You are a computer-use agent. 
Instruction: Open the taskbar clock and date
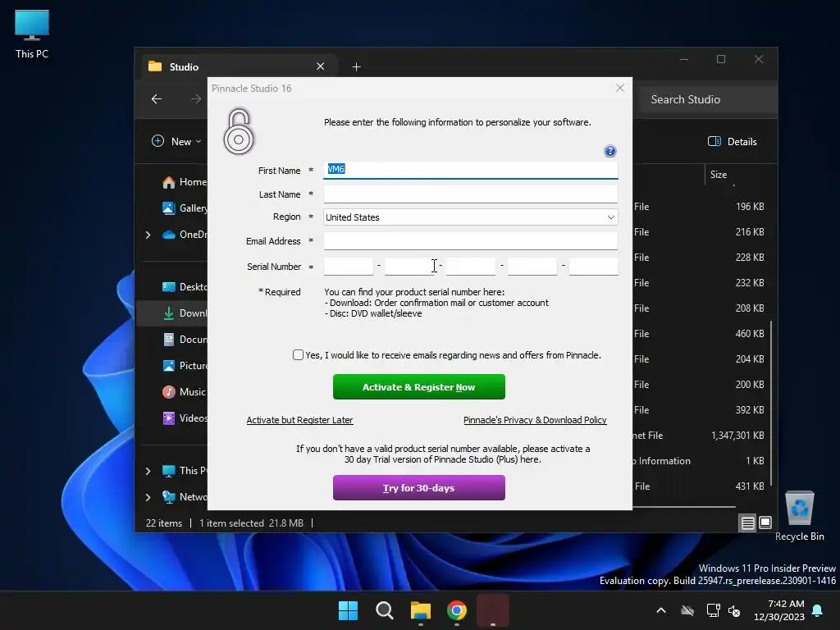point(778,610)
